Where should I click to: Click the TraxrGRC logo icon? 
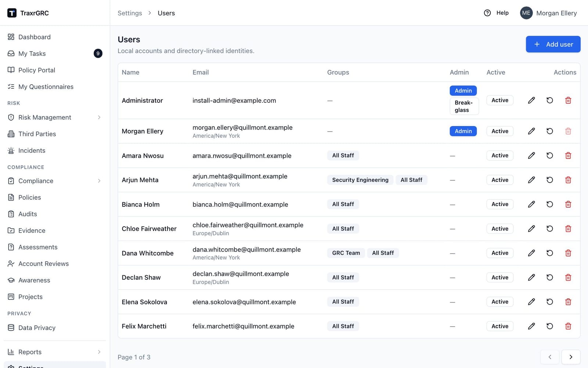point(12,13)
